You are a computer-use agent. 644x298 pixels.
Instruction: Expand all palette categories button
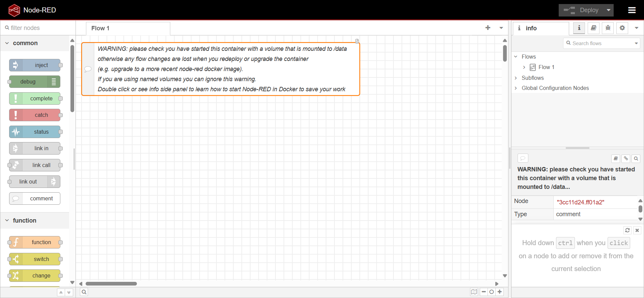click(69, 293)
